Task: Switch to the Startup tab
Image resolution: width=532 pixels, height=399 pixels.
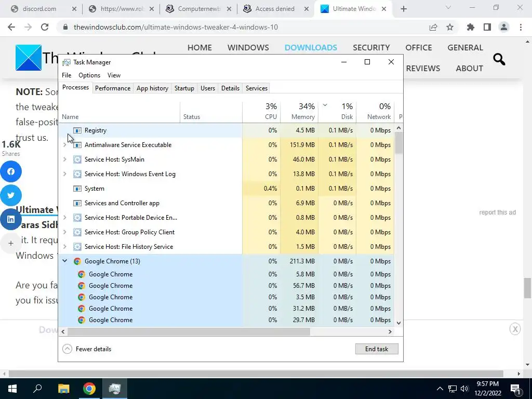Action: click(x=184, y=88)
